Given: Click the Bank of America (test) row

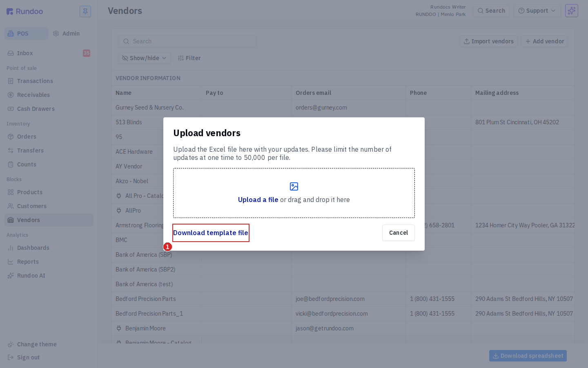Looking at the screenshot, I should point(343,284).
